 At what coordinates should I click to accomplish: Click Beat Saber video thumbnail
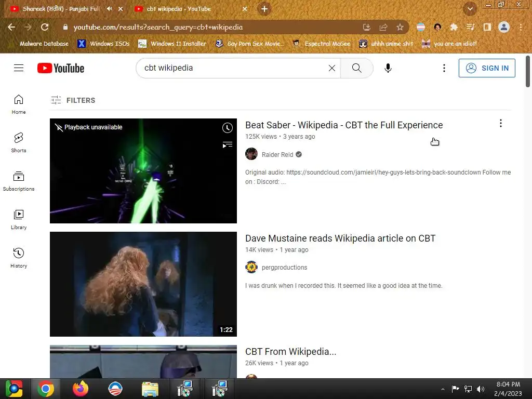pos(143,170)
